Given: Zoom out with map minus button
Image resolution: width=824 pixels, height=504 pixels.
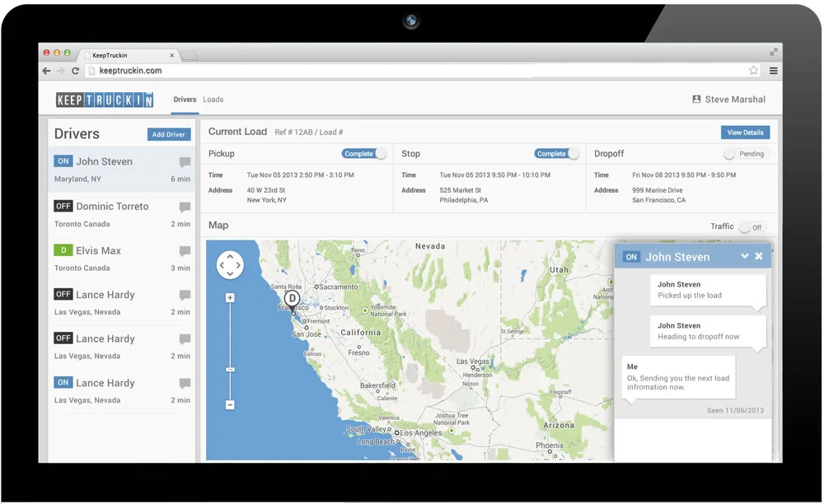Looking at the screenshot, I should [230, 405].
